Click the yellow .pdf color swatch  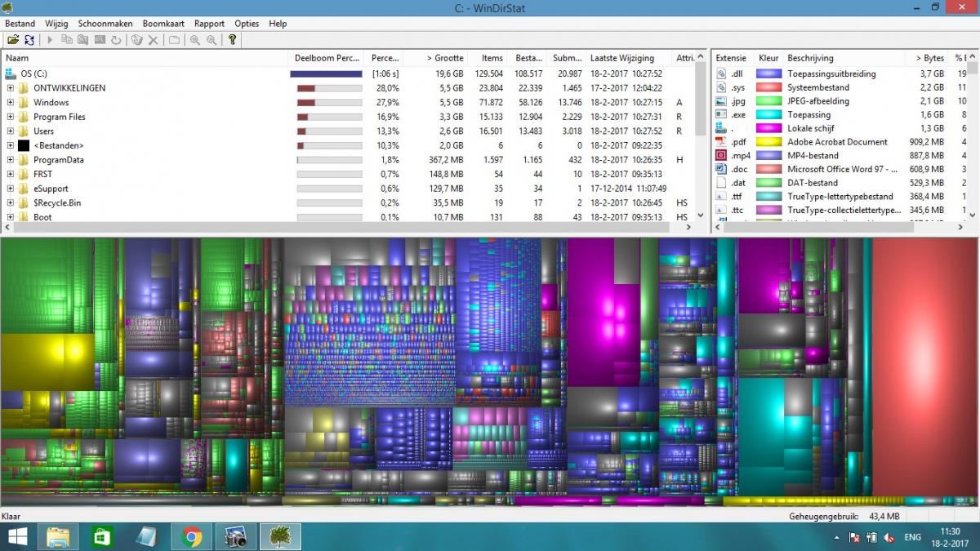tap(768, 142)
